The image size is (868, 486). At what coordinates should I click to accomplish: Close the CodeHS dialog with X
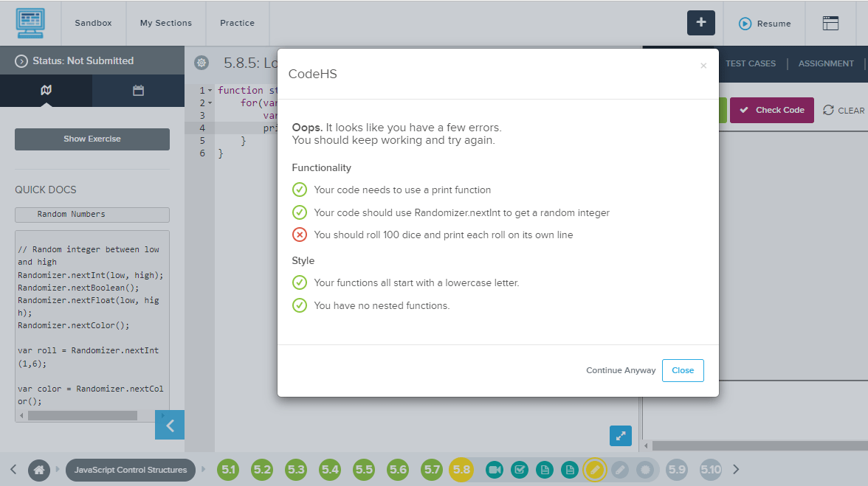pos(703,66)
